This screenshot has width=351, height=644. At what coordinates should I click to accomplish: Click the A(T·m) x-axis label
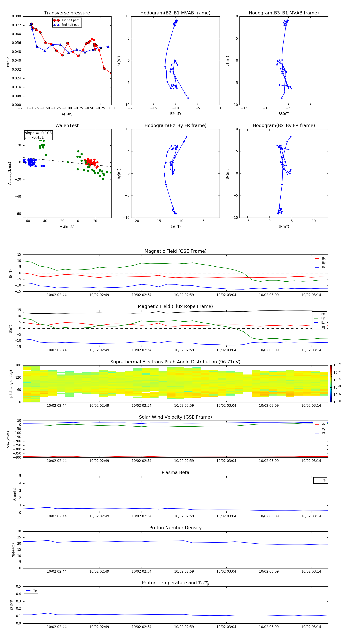coord(67,114)
